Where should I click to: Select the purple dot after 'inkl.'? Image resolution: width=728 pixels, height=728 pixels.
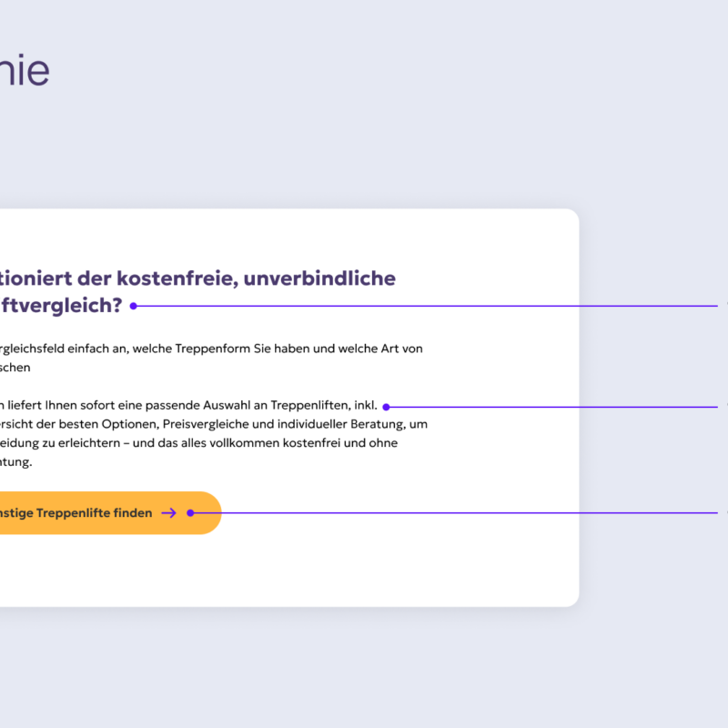tap(386, 407)
